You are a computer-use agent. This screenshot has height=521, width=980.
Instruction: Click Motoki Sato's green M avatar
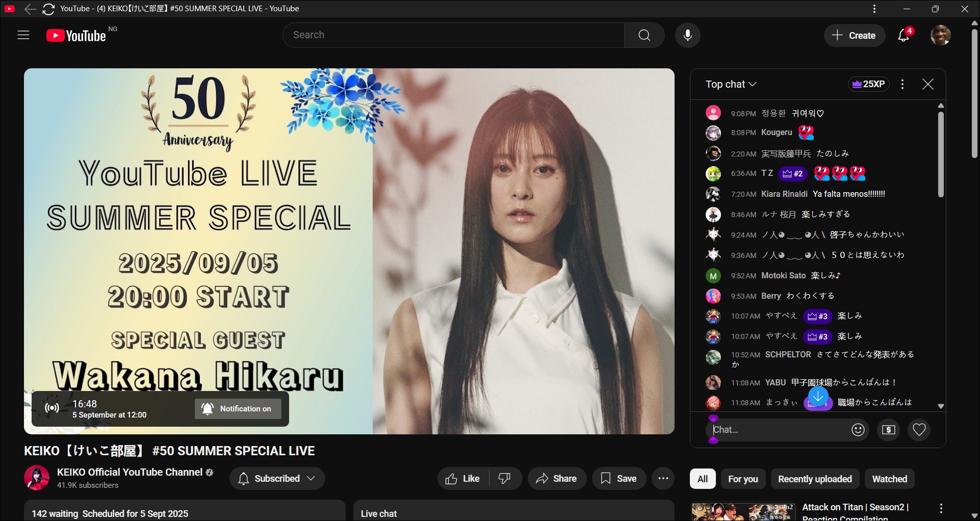pos(713,276)
